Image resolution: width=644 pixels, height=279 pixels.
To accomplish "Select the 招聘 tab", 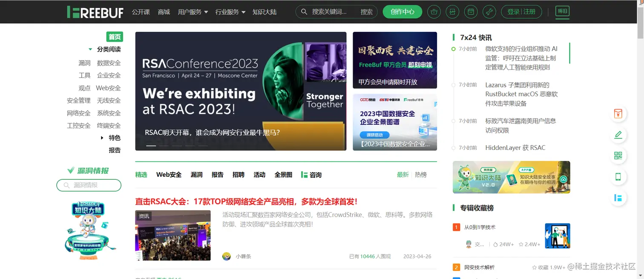I will [239, 175].
